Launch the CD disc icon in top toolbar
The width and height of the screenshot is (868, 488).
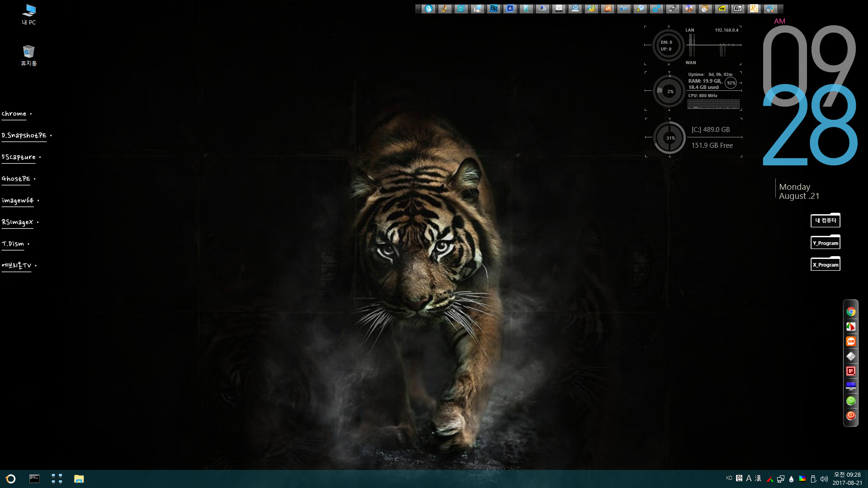(x=689, y=9)
